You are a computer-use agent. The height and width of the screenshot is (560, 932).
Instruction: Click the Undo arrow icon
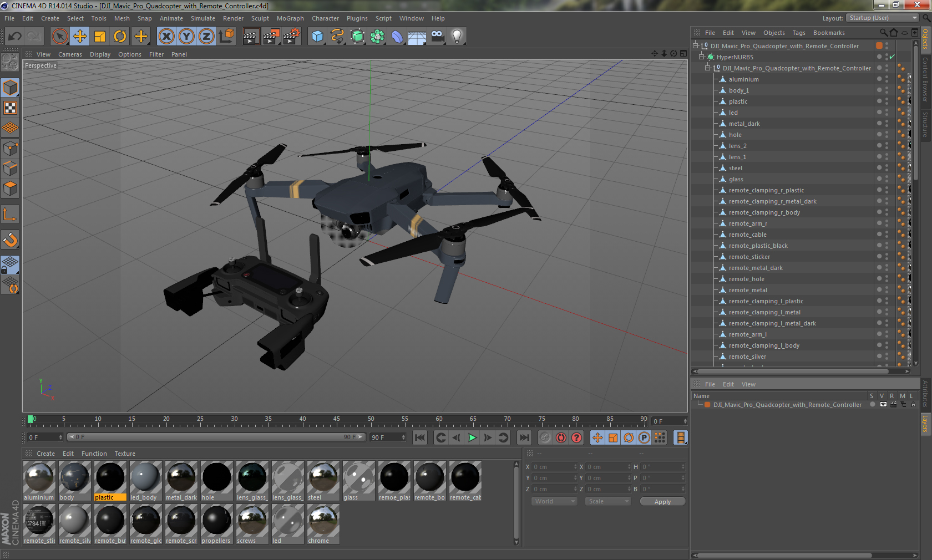click(x=15, y=37)
